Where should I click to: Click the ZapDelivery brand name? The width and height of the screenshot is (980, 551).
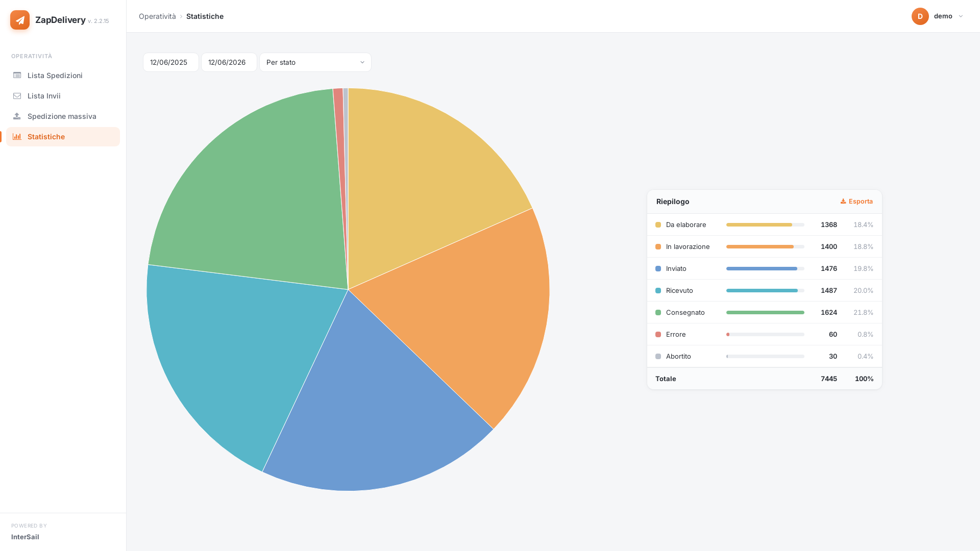coord(60,20)
